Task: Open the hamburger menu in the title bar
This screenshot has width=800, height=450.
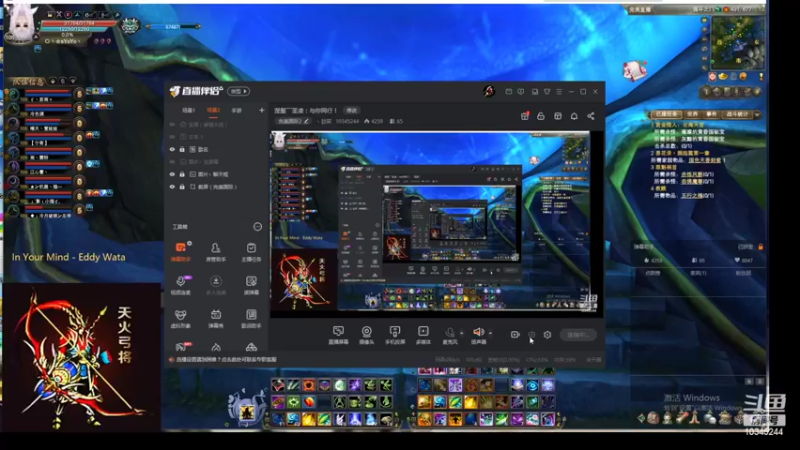Action: 559,92
